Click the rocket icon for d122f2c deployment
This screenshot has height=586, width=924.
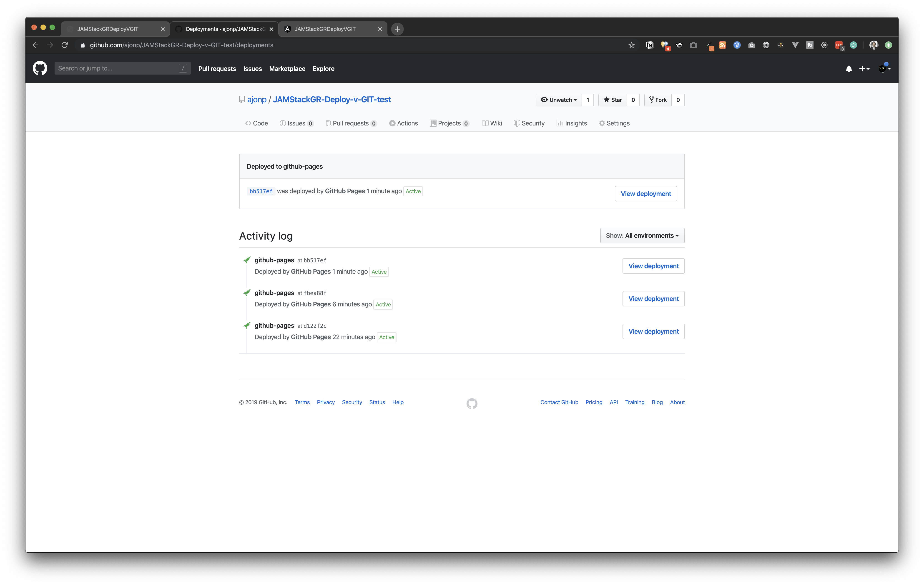click(247, 325)
